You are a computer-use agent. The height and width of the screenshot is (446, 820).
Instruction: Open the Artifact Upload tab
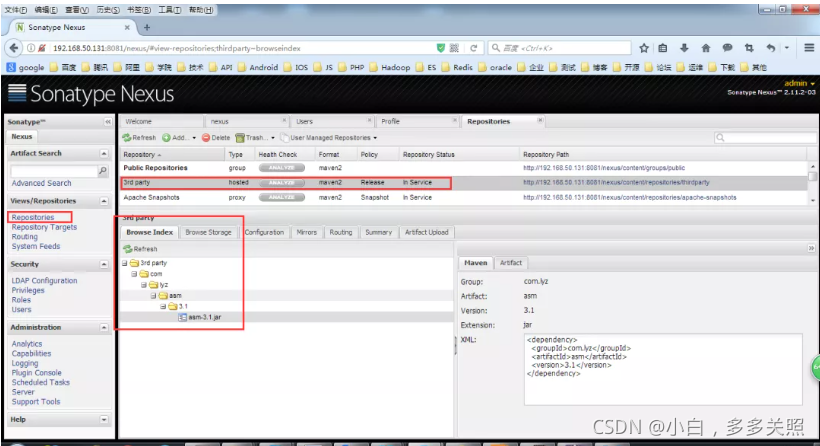click(x=426, y=232)
